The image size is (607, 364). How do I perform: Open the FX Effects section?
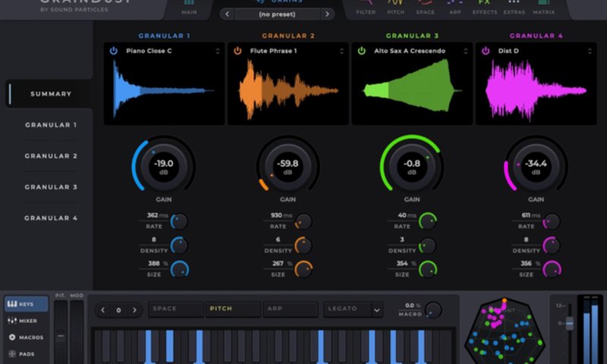coord(484,7)
